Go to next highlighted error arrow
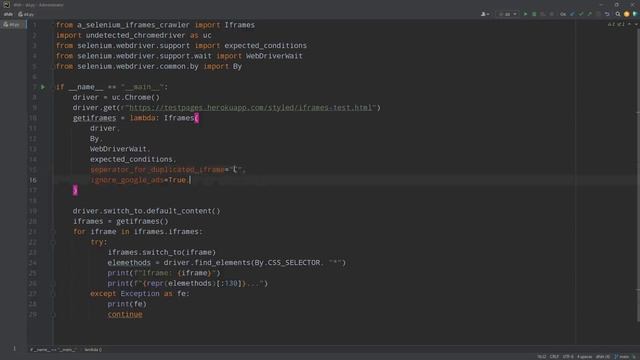 (636, 24)
